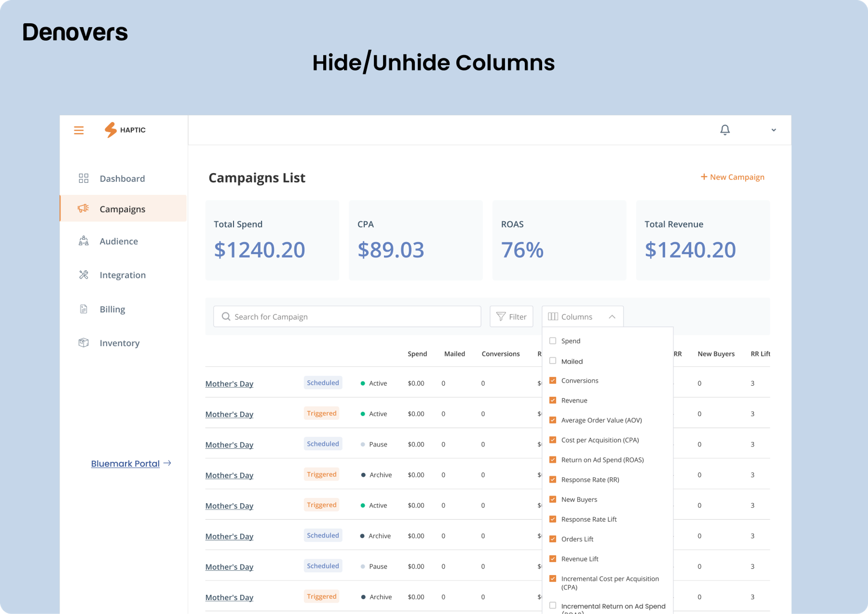Open the Mother's Day Triggered Active campaign in second row
868x614 pixels.
[x=229, y=414]
